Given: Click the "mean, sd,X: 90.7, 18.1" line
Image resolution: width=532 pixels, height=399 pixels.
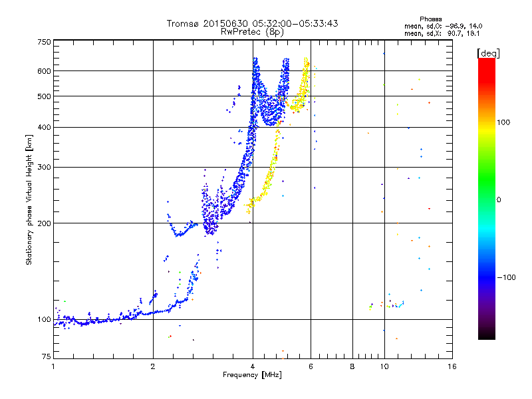Looking at the screenshot, I should click(442, 33).
